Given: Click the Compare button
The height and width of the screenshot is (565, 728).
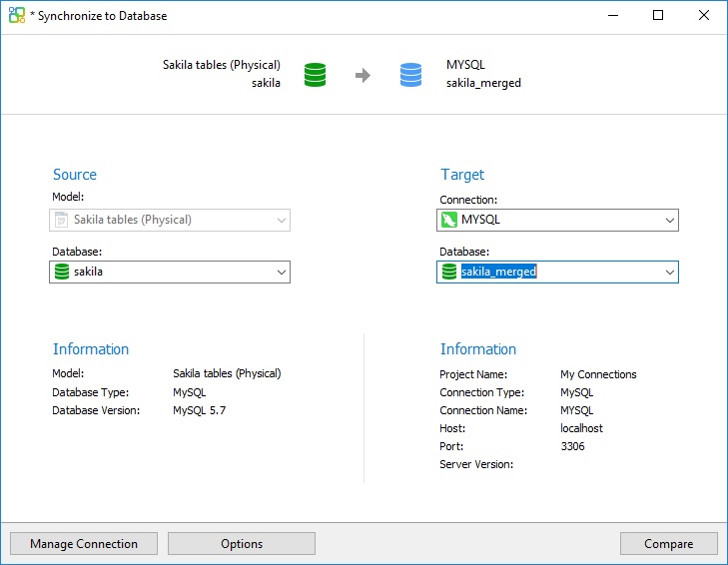Looking at the screenshot, I should [668, 544].
